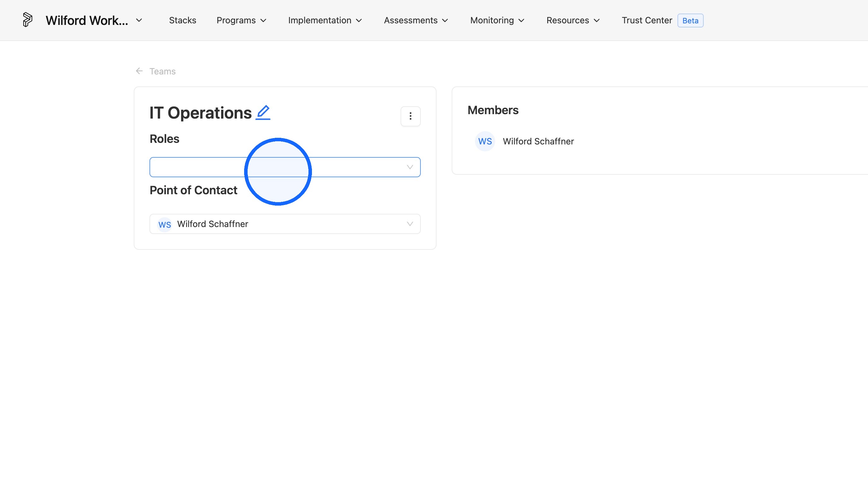The image size is (868, 485).
Task: Click the Roles dropdown chevron
Action: [410, 167]
